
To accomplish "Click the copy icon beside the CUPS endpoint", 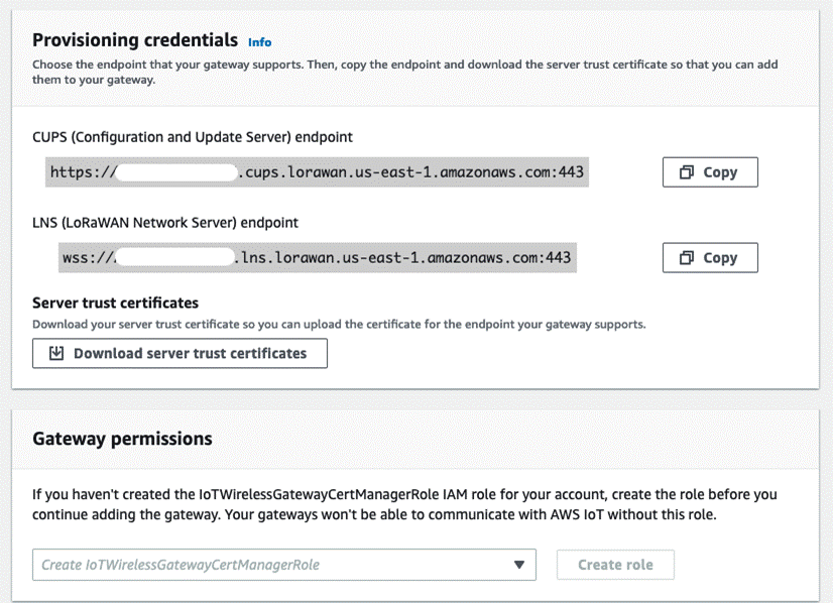I will pyautogui.click(x=687, y=172).
